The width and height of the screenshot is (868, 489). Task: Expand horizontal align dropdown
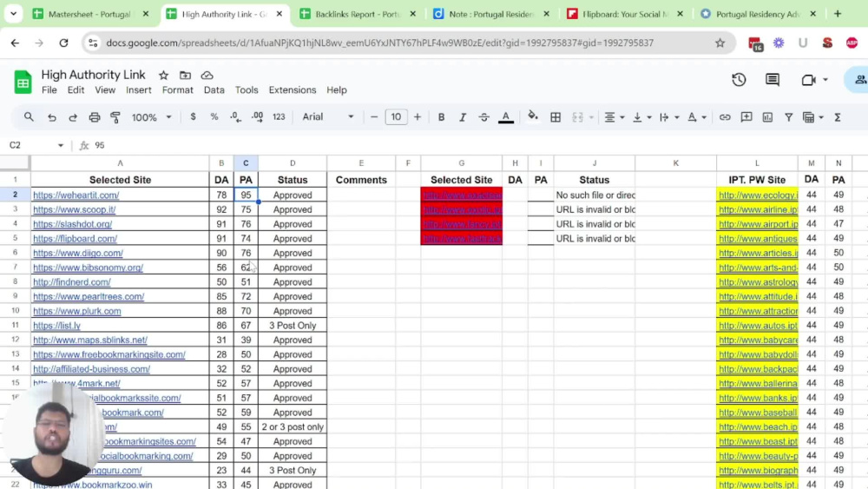point(622,117)
